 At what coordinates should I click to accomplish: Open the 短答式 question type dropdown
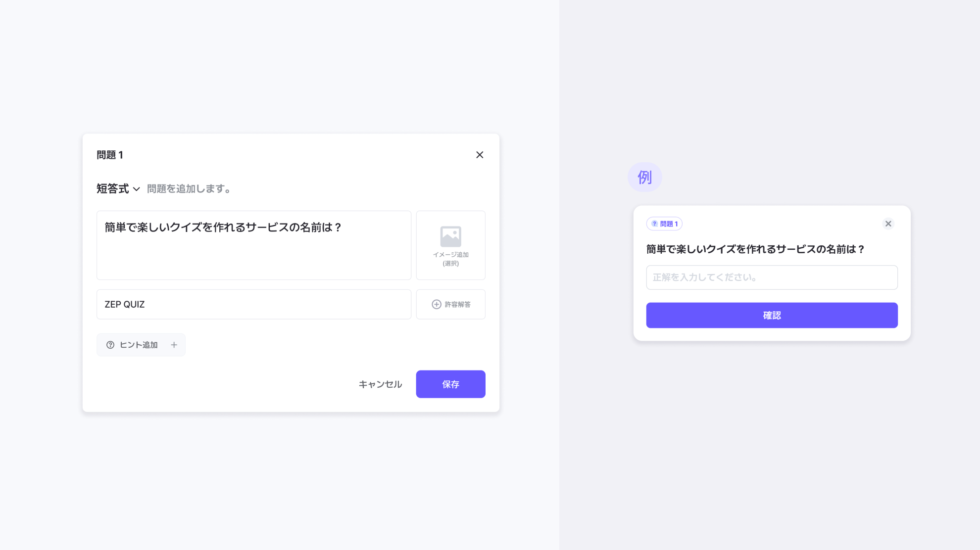pyautogui.click(x=113, y=189)
